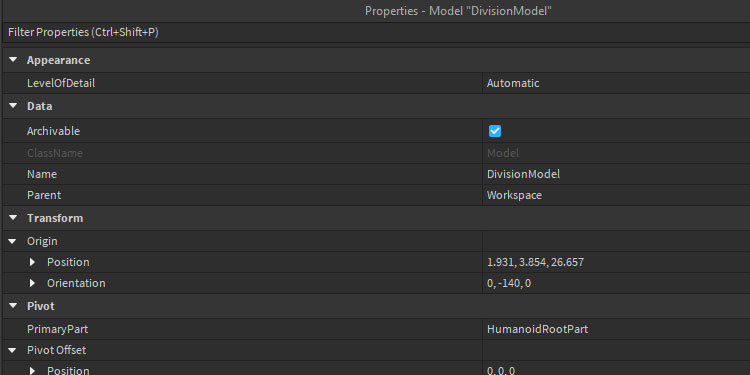Collapse the Transform section
Image resolution: width=750 pixels, height=375 pixels.
pyautogui.click(x=13, y=218)
